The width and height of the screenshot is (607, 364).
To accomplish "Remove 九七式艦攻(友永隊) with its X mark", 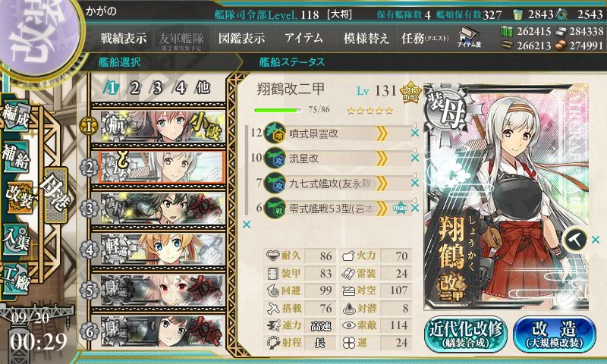I will point(415,183).
